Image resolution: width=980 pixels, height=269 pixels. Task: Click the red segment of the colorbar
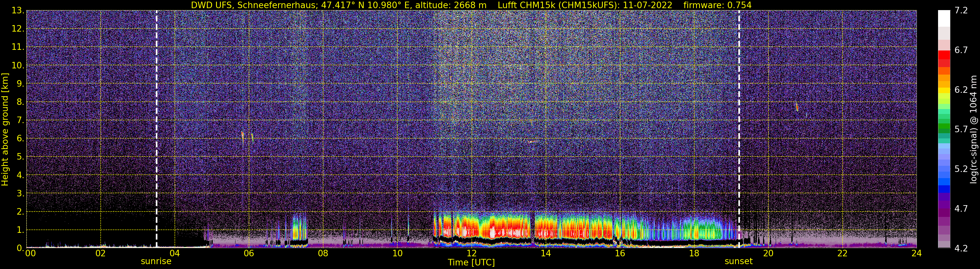944,55
